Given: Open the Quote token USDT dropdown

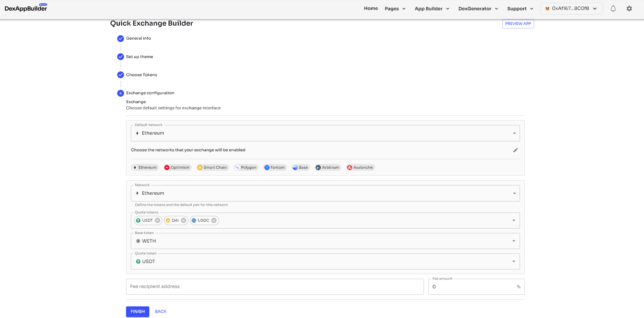Looking at the screenshot, I should pos(325,261).
